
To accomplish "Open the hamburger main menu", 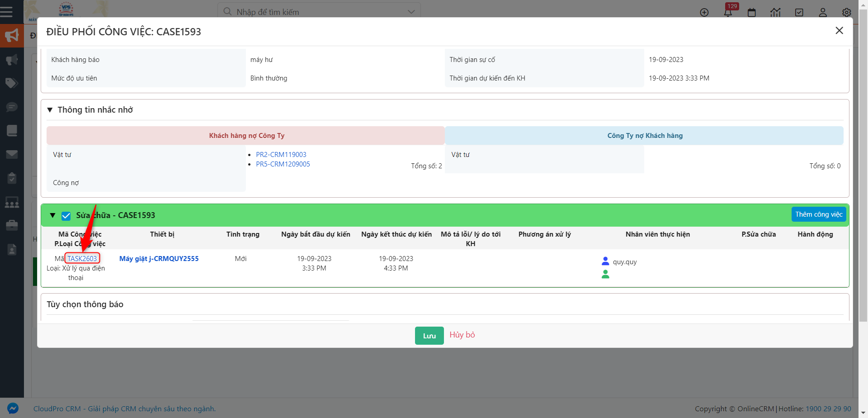I will (x=6, y=12).
